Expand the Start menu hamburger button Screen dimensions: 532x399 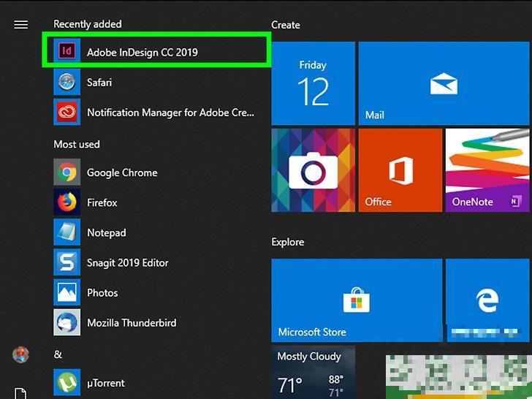tap(20, 24)
